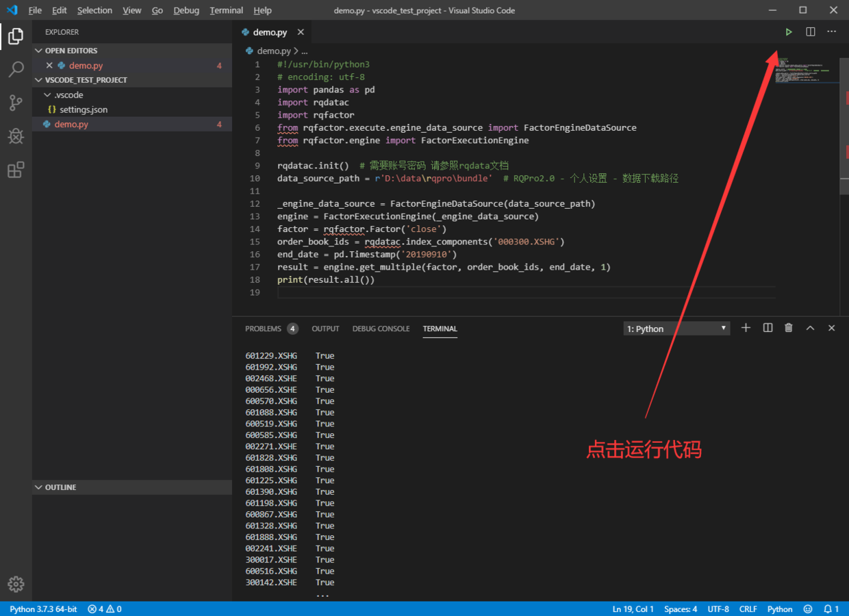The width and height of the screenshot is (849, 616).
Task: Click inside terminal on 601229.XSHG line
Action: [290, 356]
